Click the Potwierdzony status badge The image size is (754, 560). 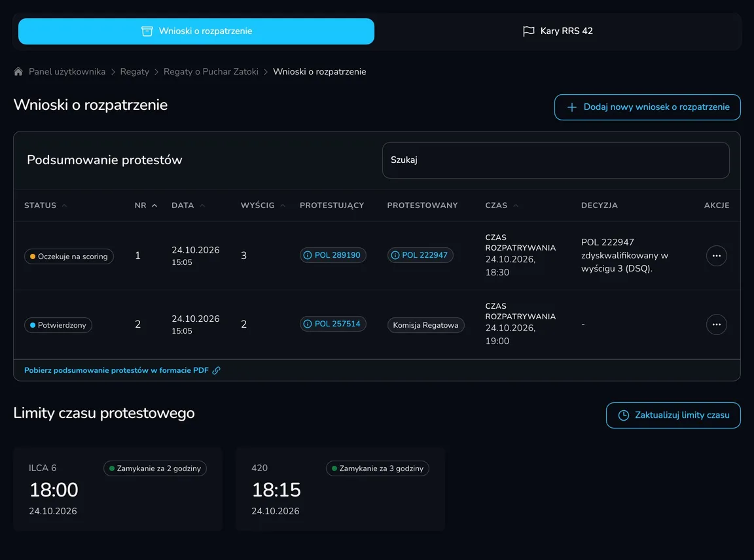click(x=58, y=325)
